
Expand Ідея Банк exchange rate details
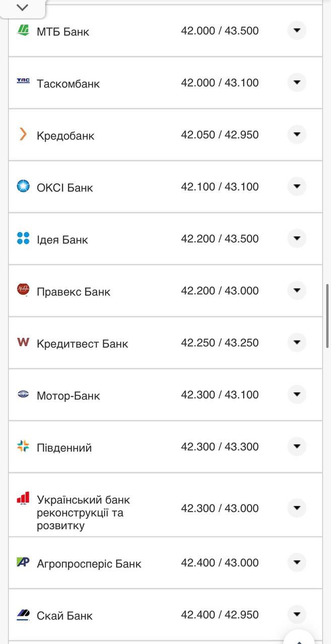tap(297, 238)
